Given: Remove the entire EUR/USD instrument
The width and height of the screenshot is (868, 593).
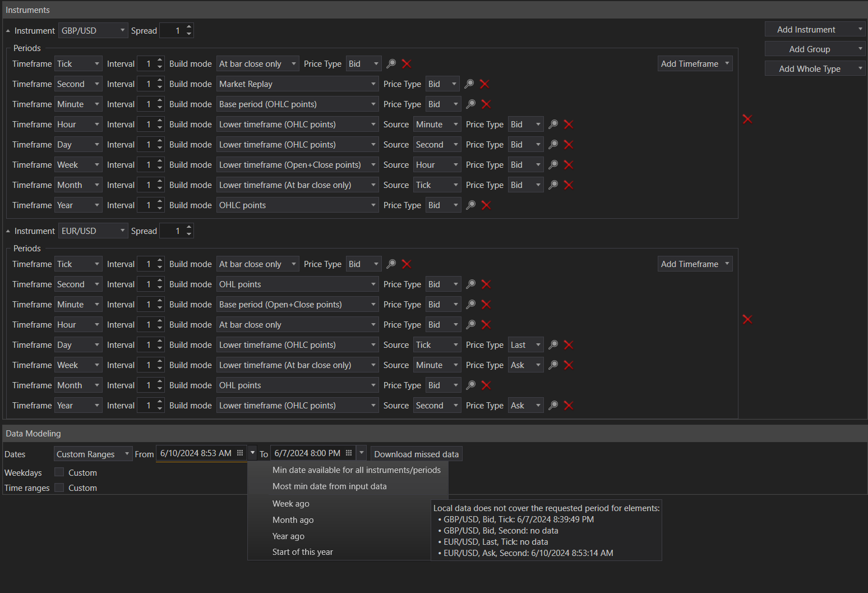Looking at the screenshot, I should click(x=747, y=319).
